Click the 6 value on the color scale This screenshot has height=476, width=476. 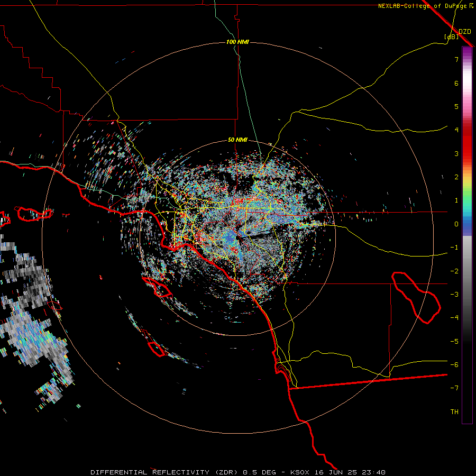coord(456,83)
